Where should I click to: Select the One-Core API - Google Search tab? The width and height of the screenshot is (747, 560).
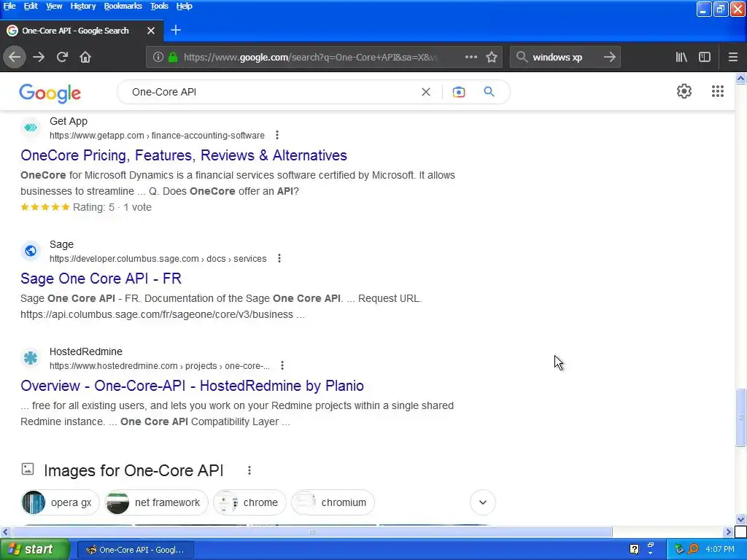pyautogui.click(x=81, y=31)
